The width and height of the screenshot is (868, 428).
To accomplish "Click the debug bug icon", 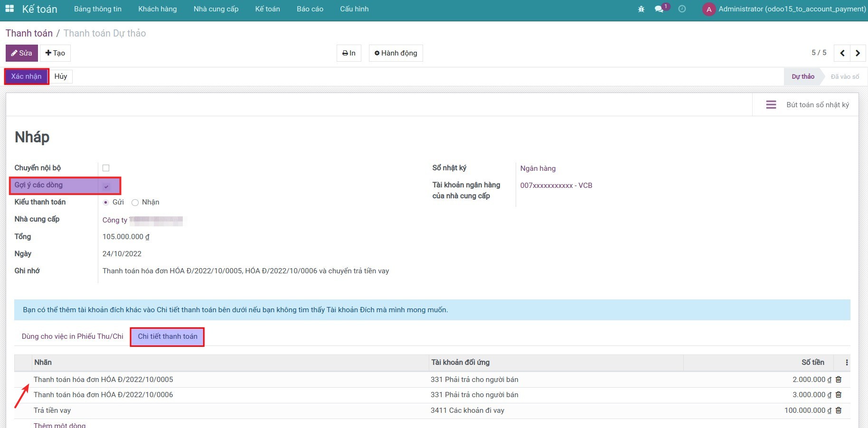I will click(641, 9).
